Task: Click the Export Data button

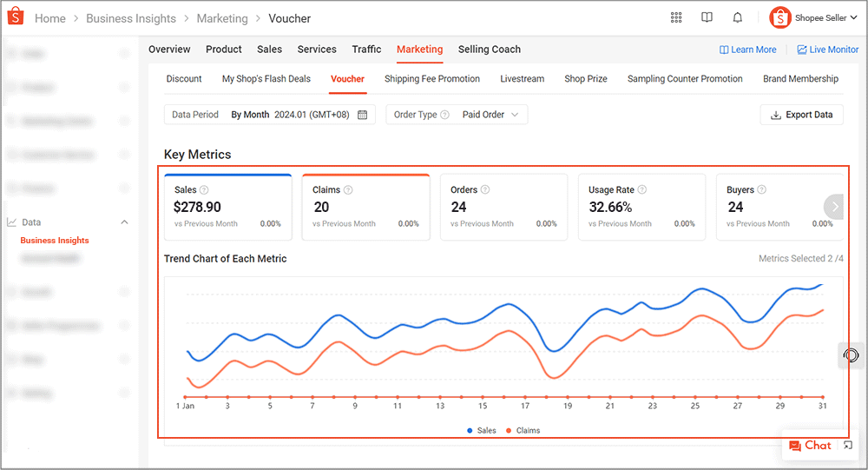Action: pyautogui.click(x=801, y=115)
